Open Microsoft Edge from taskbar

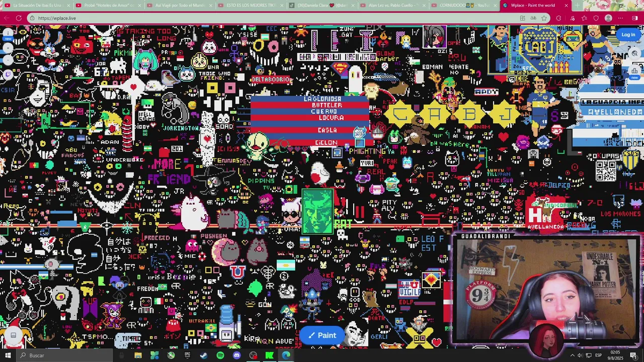[x=286, y=355]
